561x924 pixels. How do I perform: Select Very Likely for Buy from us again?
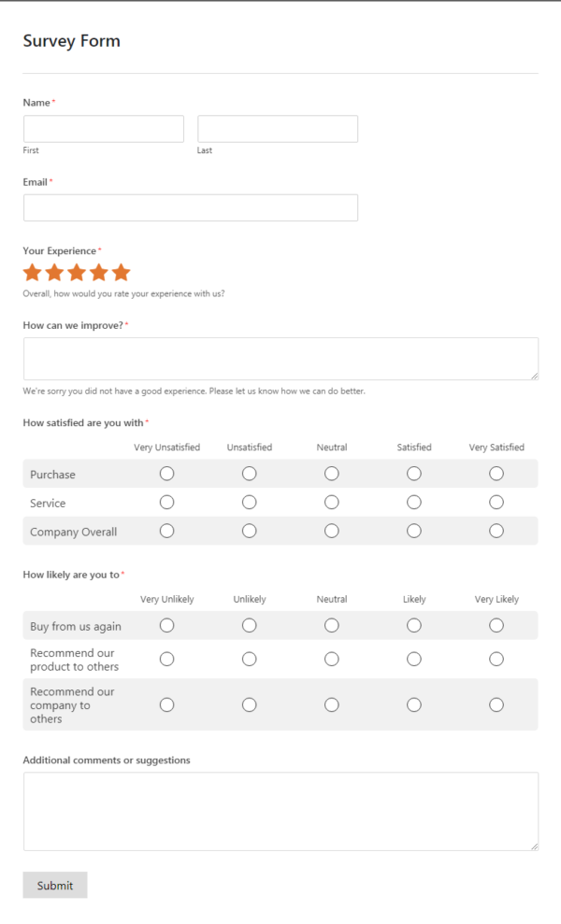[x=496, y=625]
